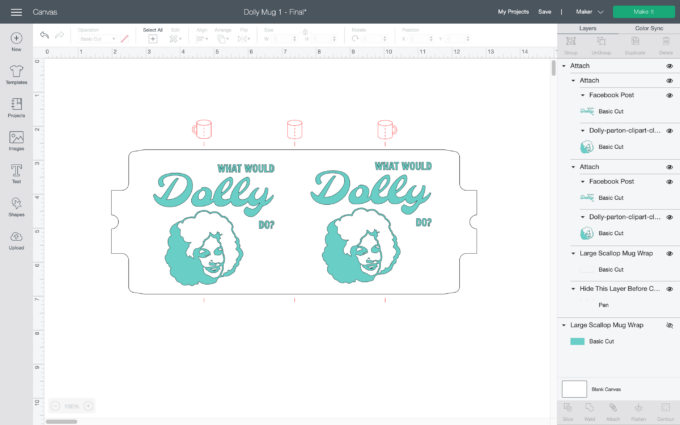Click the Weld tool icon
Viewport: 680px width, 425px height.
point(589,407)
